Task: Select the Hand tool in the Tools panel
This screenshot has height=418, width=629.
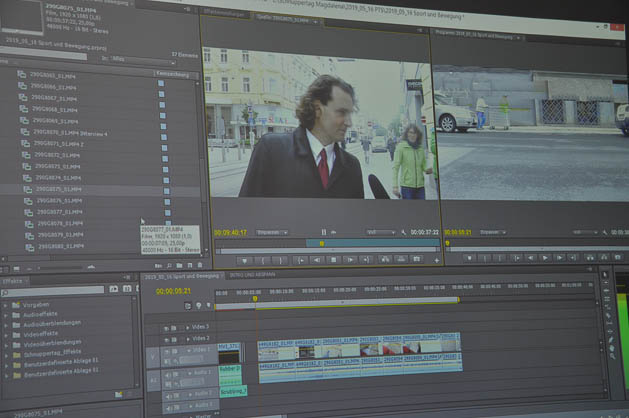Action: (612, 348)
